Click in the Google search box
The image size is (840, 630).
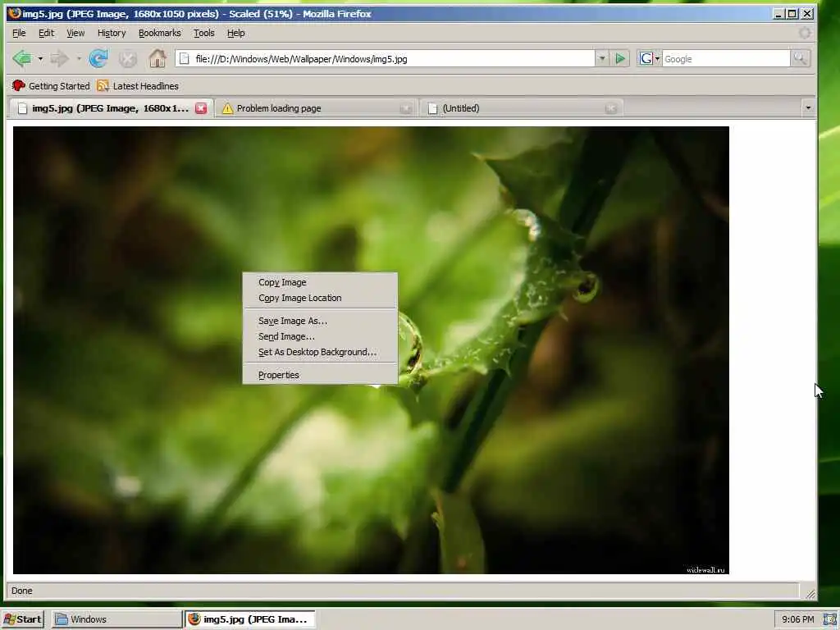[726, 59]
